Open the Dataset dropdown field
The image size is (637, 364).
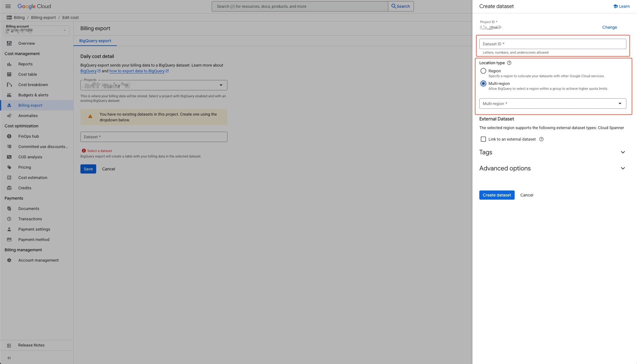click(x=154, y=137)
